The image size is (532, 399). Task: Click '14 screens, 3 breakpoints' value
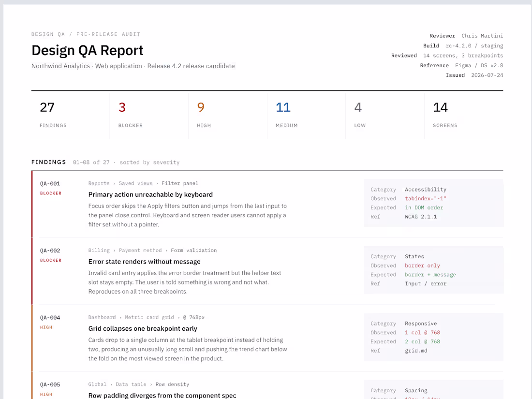point(463,55)
